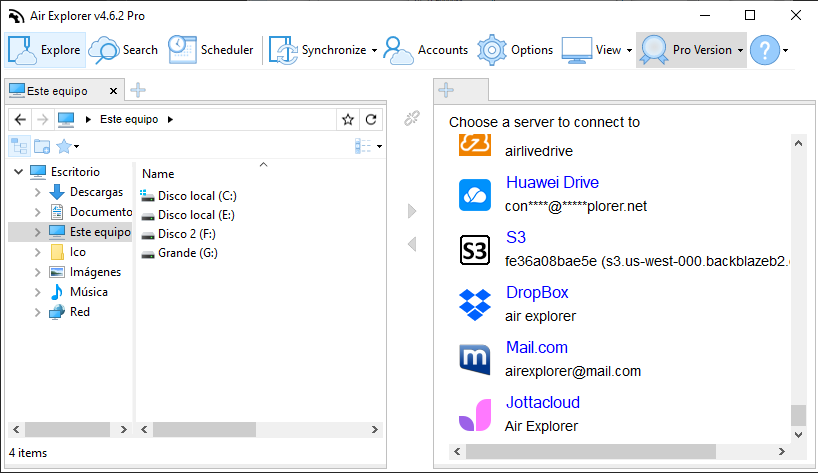Click copy-to-right arrow between panes
Image resolution: width=818 pixels, height=473 pixels.
(412, 211)
